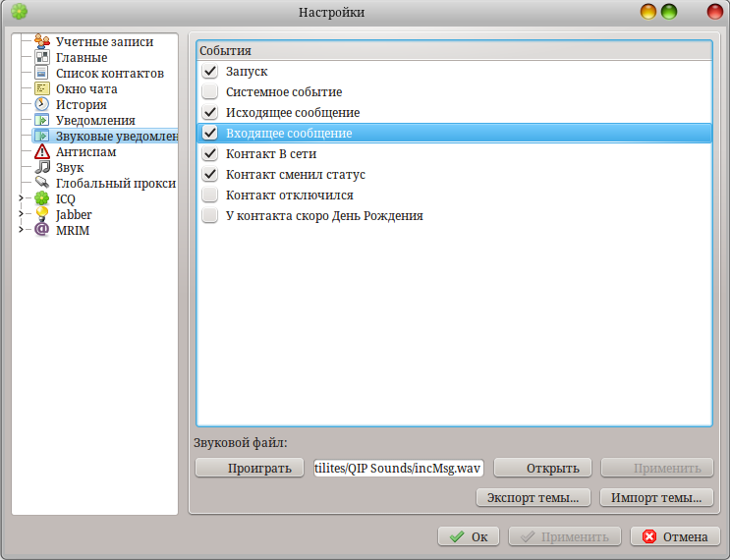
Task: Select MRIM protocol settings entry
Action: [x=73, y=230]
